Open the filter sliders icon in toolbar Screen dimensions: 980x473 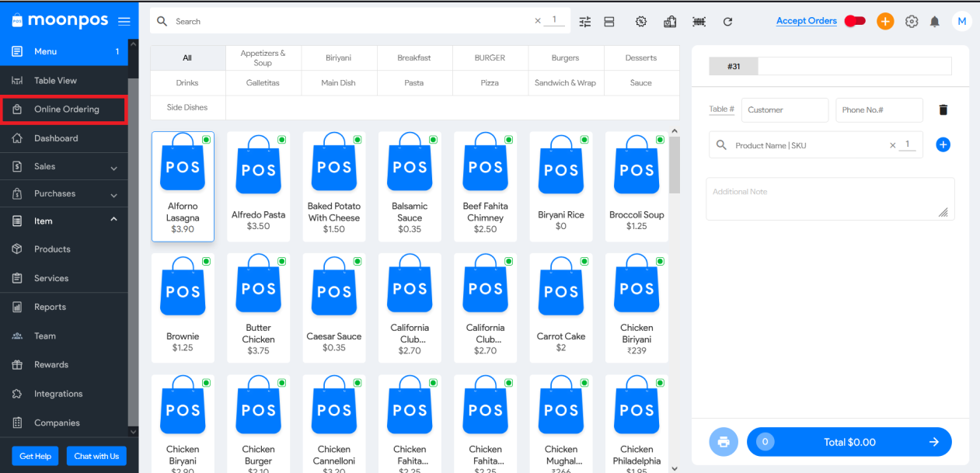click(585, 22)
